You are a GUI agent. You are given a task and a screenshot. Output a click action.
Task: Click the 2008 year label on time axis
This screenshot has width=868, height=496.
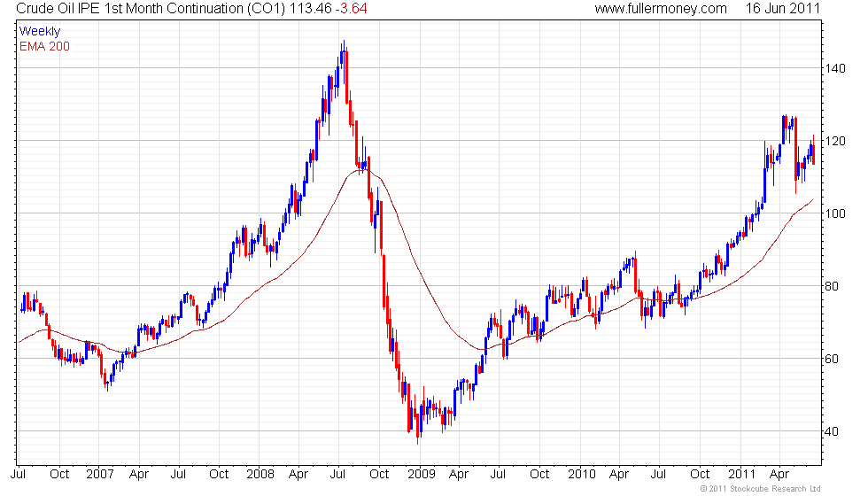[260, 474]
